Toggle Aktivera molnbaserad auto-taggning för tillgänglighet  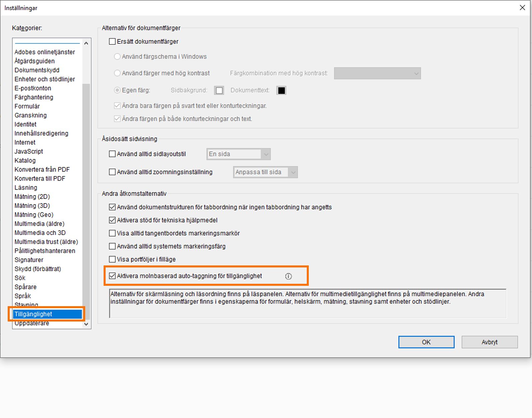pyautogui.click(x=112, y=276)
